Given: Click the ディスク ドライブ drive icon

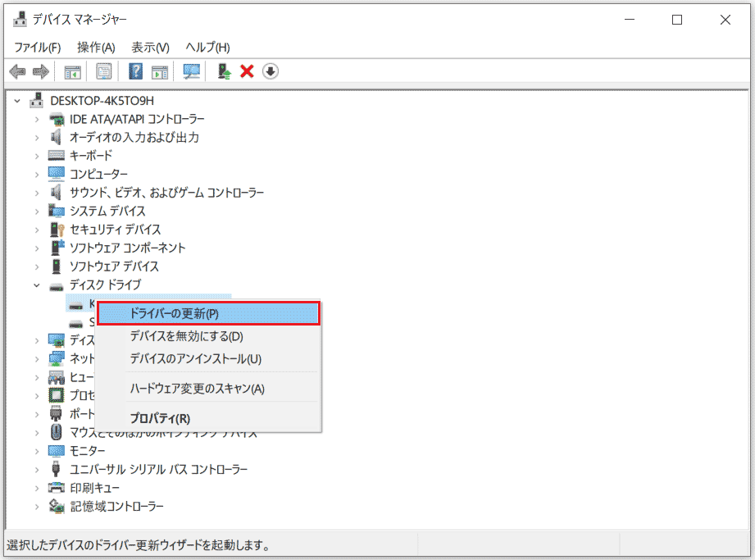Looking at the screenshot, I should (x=57, y=286).
